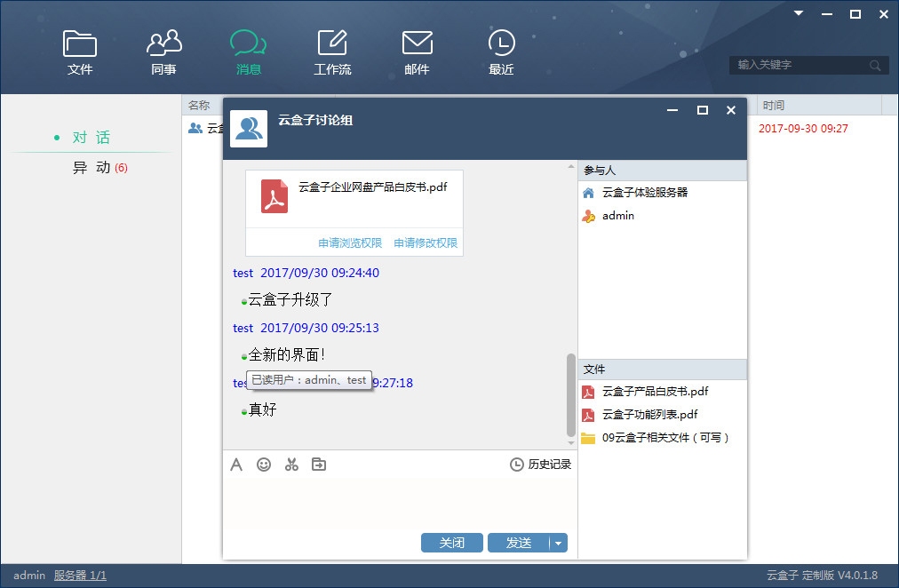The image size is (899, 588).
Task: Select the 对话 tab in sidebar
Action: tap(91, 138)
